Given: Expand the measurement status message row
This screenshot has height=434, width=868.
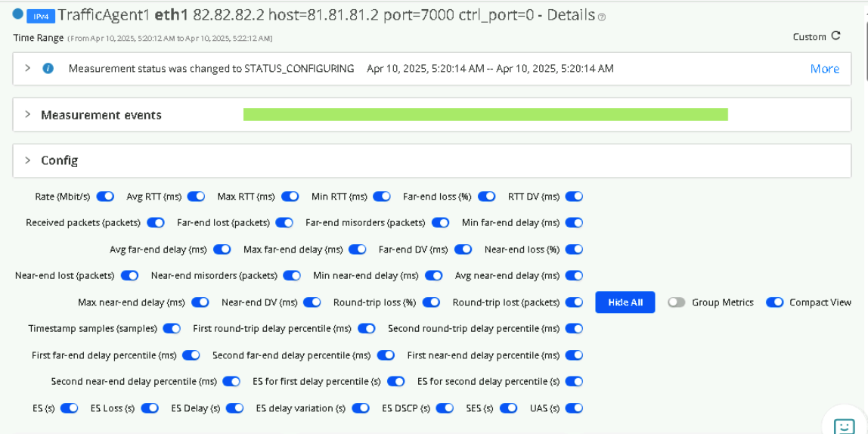Looking at the screenshot, I should [x=28, y=68].
